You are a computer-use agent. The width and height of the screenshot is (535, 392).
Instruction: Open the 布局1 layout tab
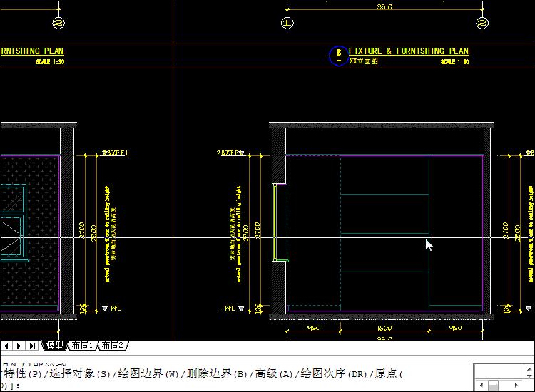82,345
